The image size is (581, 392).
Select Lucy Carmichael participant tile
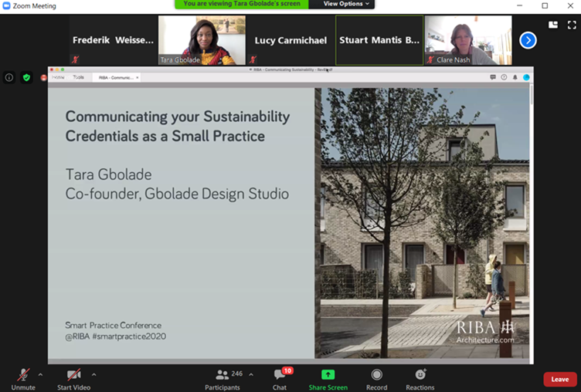coord(290,40)
